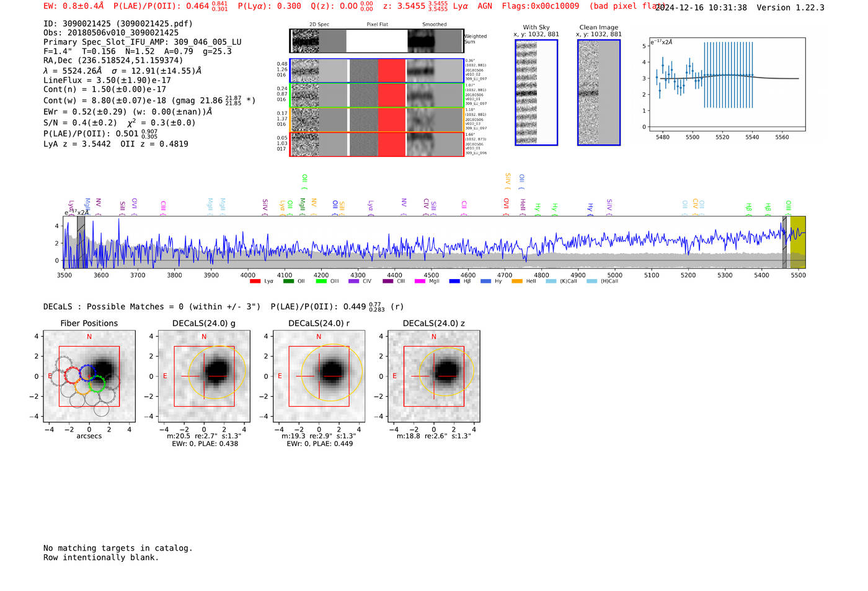
Task: Click the tall green OII label near 4090 Å
Action: tap(304, 180)
